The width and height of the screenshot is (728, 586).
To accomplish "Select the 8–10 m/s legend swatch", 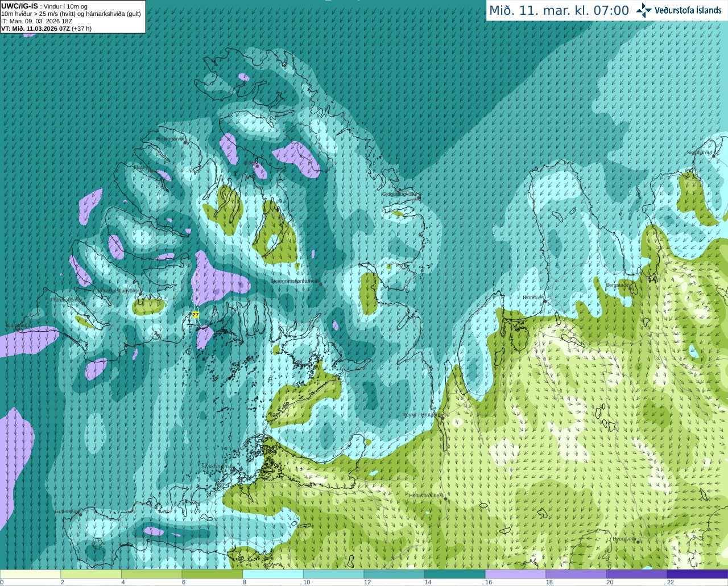I will pos(273,574).
